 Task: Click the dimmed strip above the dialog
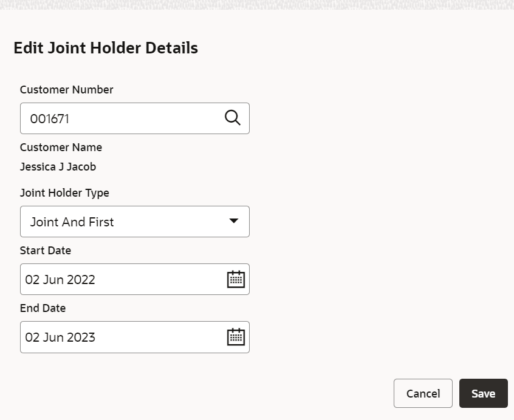click(x=257, y=5)
